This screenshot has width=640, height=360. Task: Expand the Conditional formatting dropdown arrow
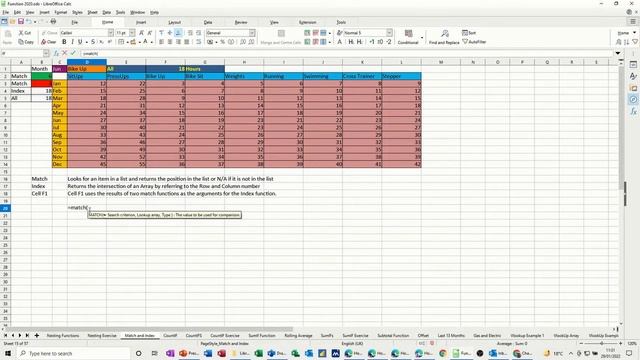click(x=422, y=38)
